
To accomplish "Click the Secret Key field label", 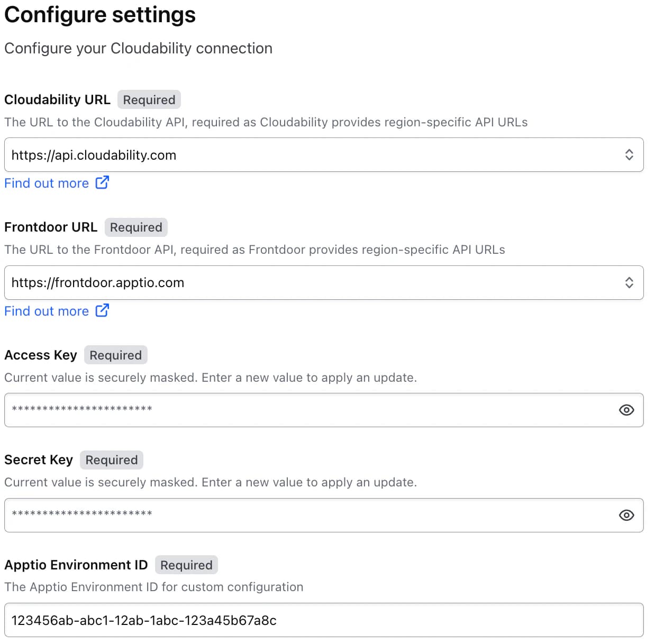I will [x=39, y=460].
